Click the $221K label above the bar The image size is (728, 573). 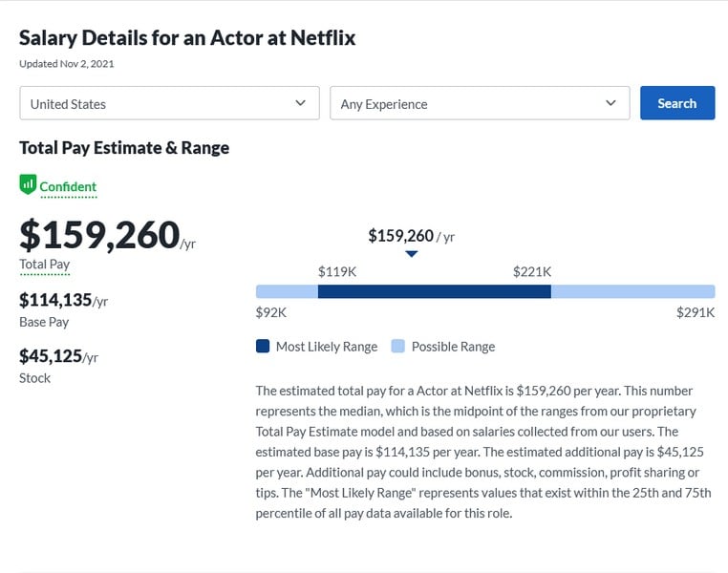pyautogui.click(x=532, y=272)
